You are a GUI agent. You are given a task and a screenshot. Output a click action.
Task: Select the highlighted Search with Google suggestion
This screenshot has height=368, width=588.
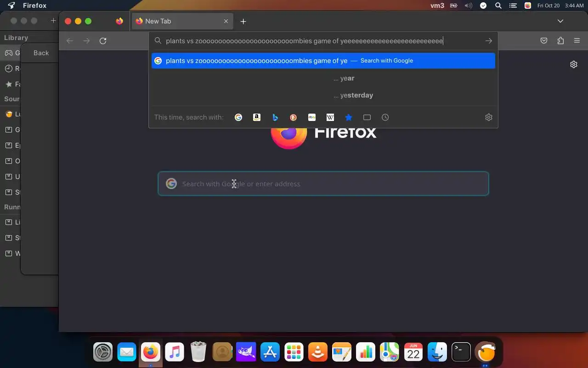pos(323,61)
